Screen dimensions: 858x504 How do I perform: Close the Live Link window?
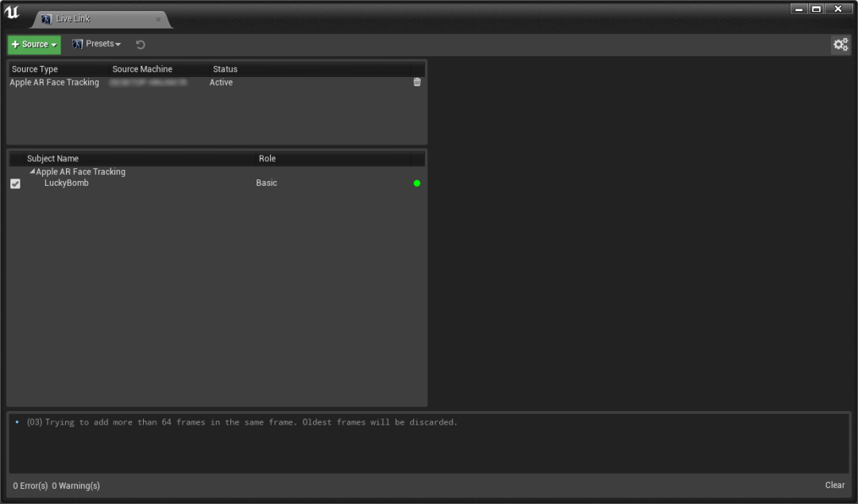838,9
